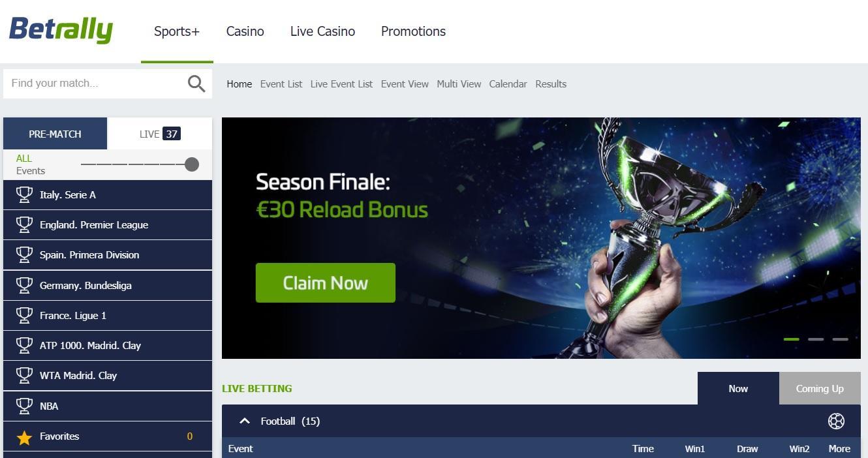Image resolution: width=868 pixels, height=458 pixels.
Task: Click the search magnifier icon
Action: (196, 84)
